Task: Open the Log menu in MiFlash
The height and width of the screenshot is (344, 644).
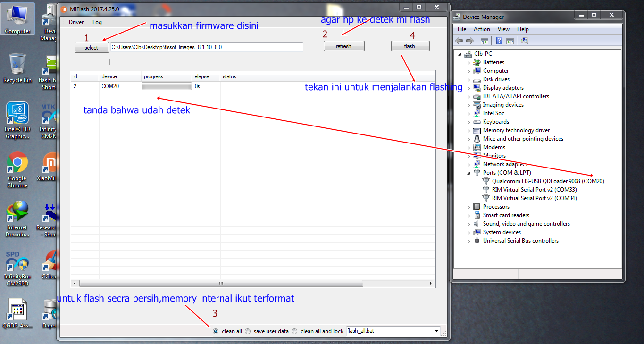Action: [97, 22]
